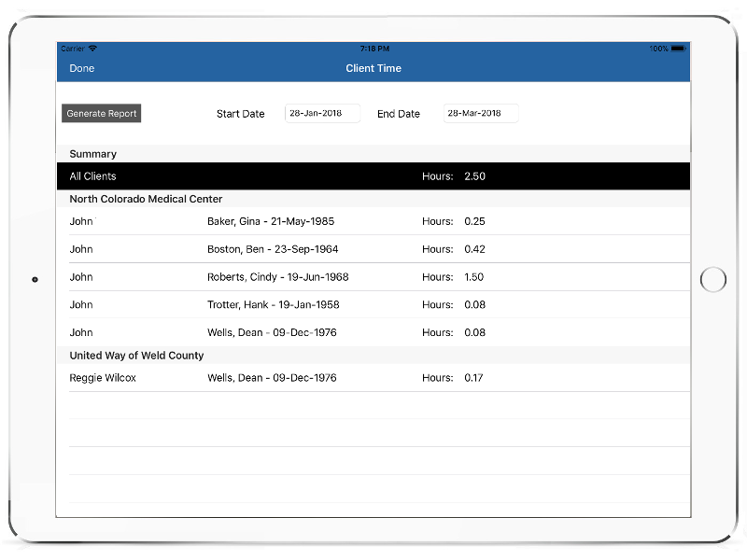The width and height of the screenshot is (747, 560).
Task: Select the All Clients summary row
Action: 373,176
